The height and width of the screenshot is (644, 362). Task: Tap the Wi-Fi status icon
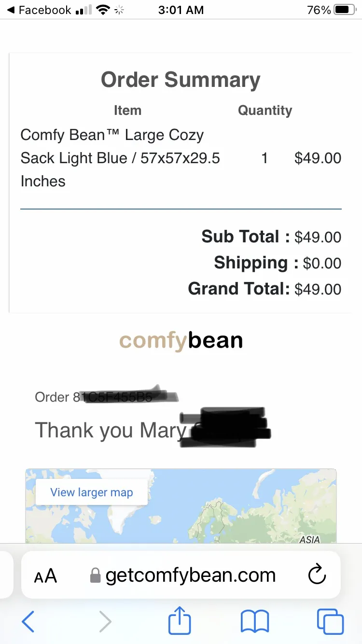pyautogui.click(x=103, y=10)
